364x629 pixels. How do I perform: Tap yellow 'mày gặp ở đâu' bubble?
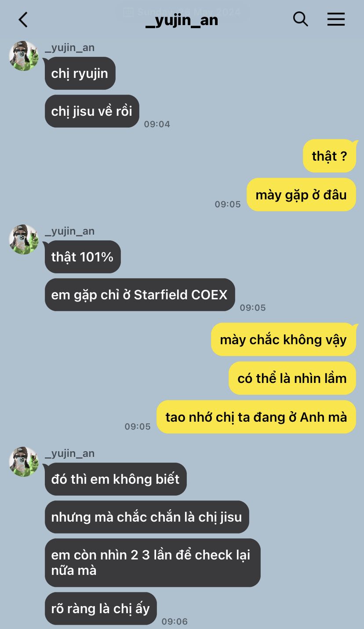[301, 195]
